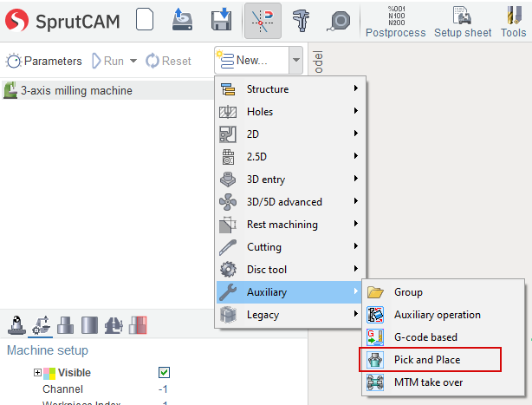Click the 2.5D operations icon
532x405 pixels.
tap(228, 157)
